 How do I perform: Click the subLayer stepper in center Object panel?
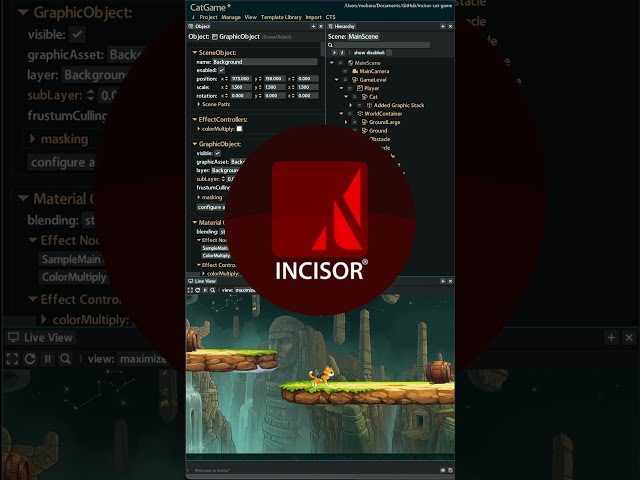point(223,179)
